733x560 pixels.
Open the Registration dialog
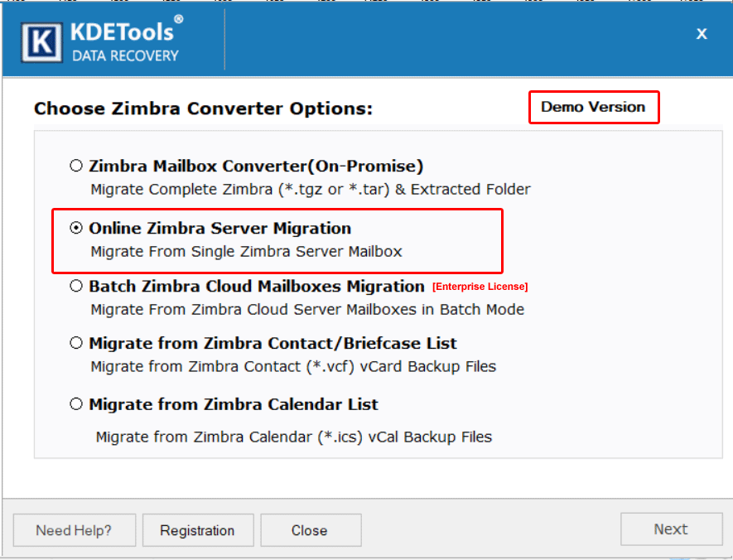point(197,530)
